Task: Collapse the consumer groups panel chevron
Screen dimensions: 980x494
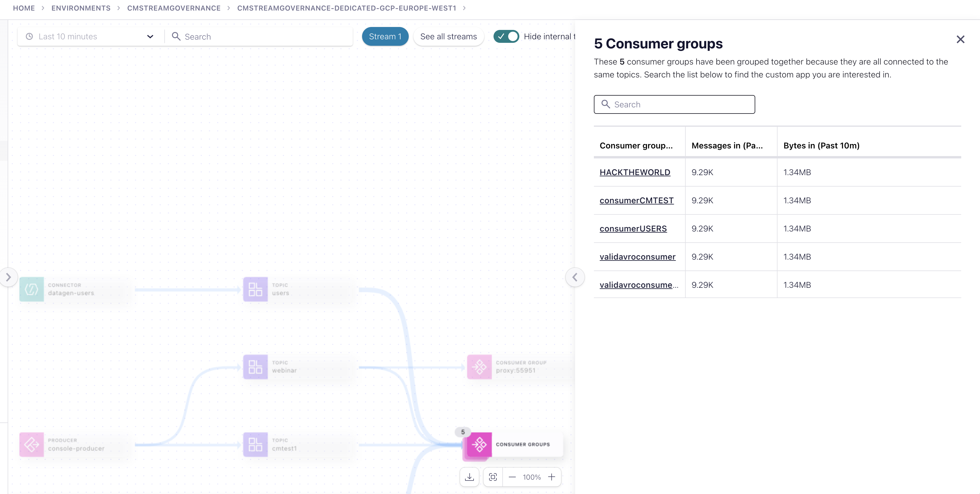Action: (575, 277)
